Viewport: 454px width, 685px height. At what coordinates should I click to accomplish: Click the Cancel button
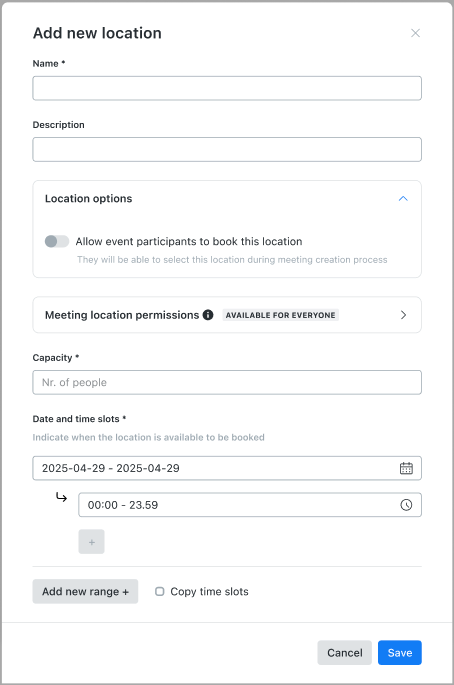coord(344,653)
